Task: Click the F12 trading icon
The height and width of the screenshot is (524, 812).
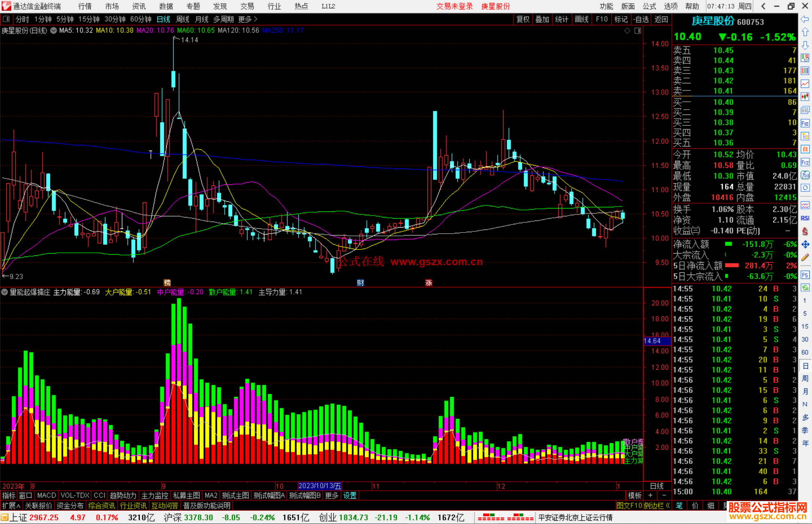Action: 805,162
